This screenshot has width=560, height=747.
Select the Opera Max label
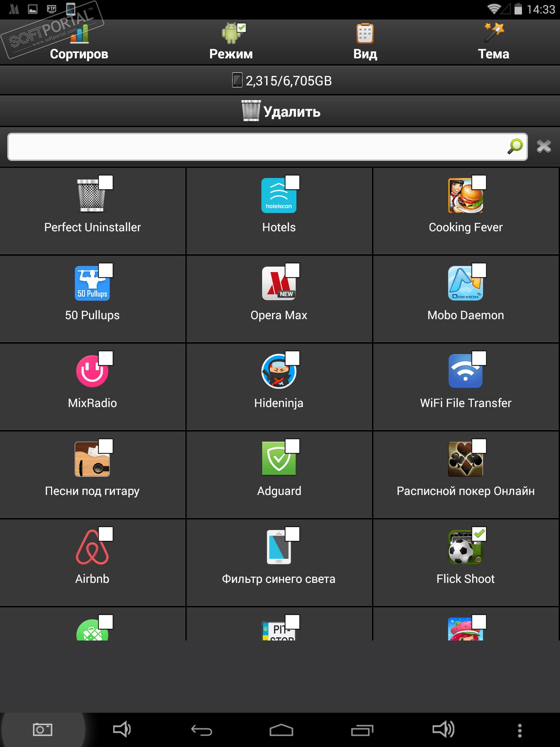click(279, 315)
